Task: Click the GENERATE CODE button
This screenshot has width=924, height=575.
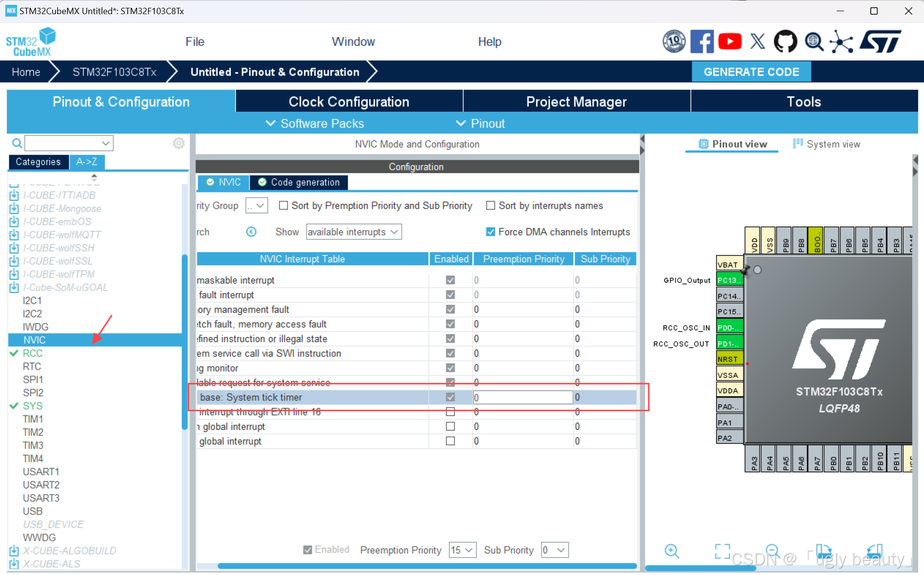Action: (x=751, y=72)
